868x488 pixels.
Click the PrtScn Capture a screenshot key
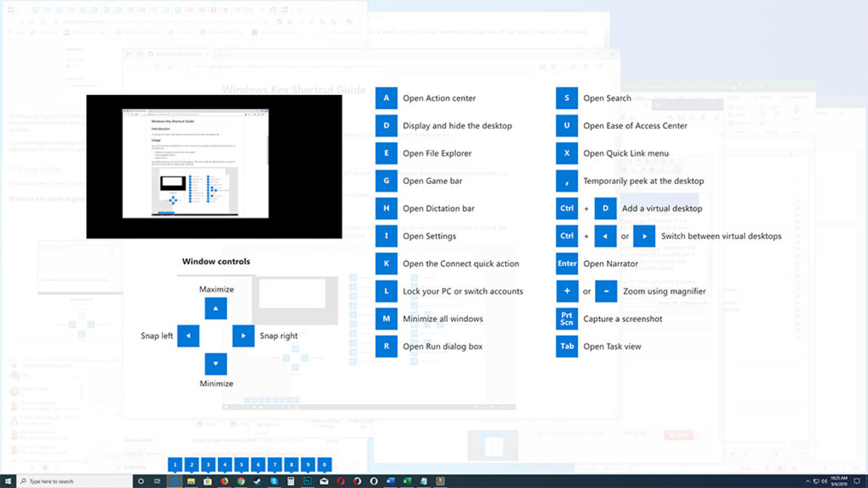tap(566, 318)
